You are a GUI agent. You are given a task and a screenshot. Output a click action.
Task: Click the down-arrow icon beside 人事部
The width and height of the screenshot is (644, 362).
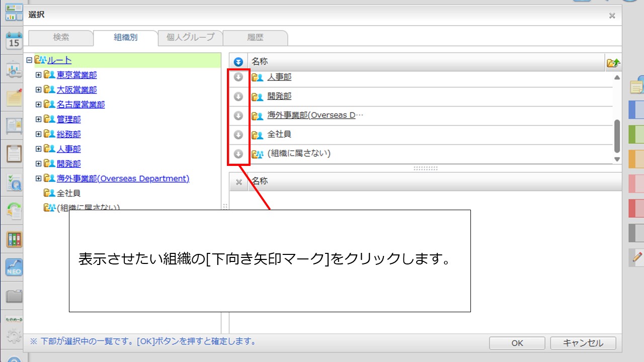coord(238,77)
